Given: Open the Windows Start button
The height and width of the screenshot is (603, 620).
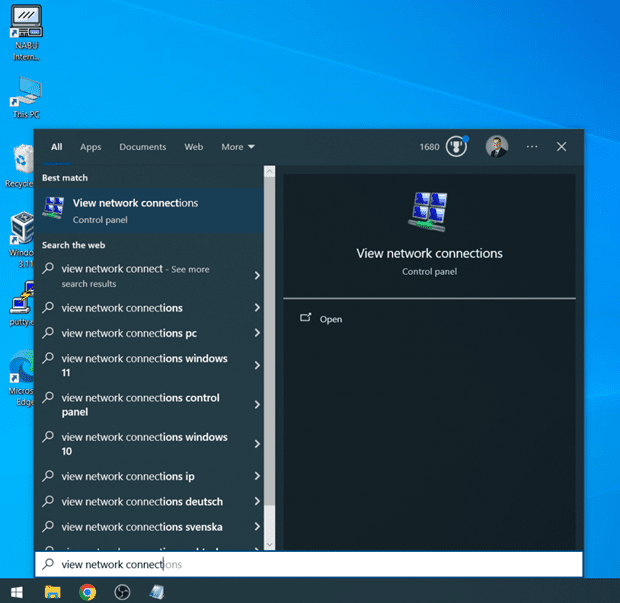Looking at the screenshot, I should [x=17, y=592].
